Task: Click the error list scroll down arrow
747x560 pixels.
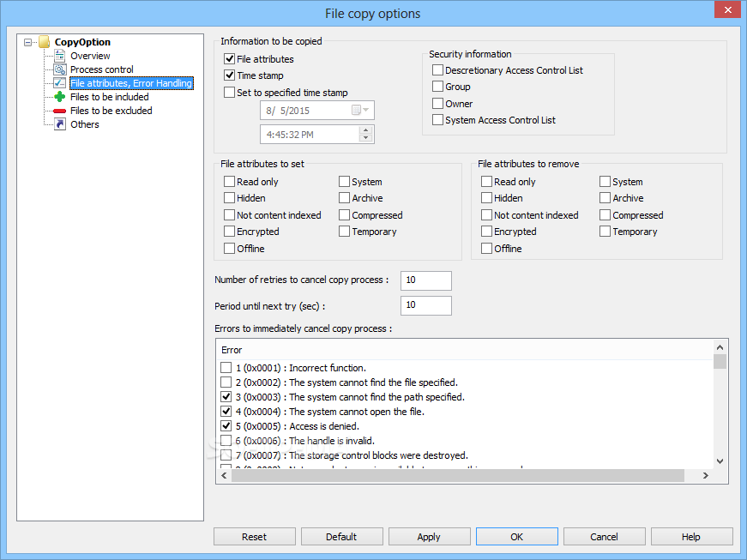Action: [x=720, y=461]
